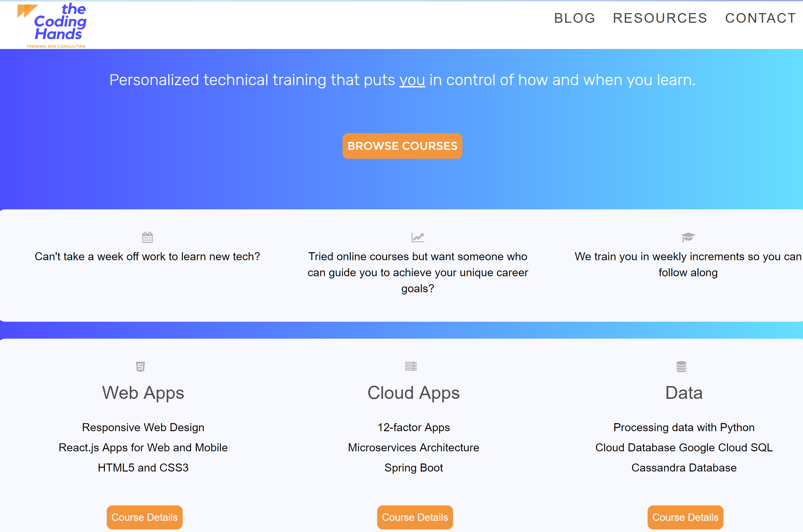803x532 pixels.
Task: Click the server icon above Cloud Apps
Action: (x=411, y=366)
